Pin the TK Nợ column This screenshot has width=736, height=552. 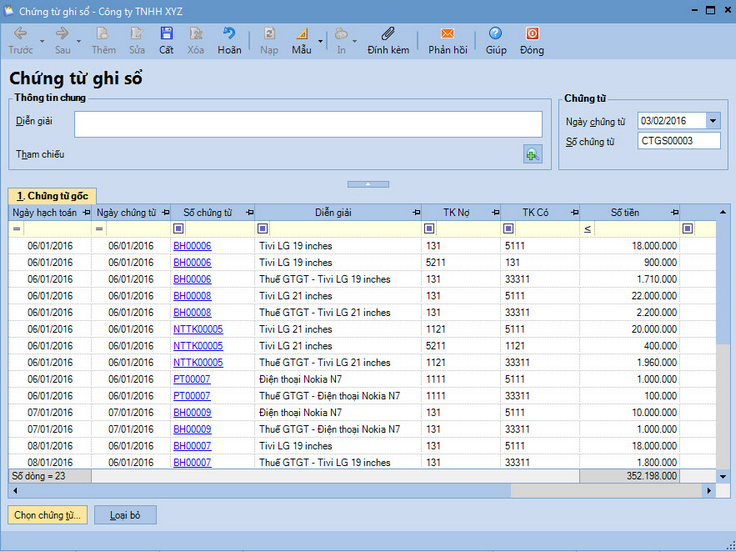495,213
